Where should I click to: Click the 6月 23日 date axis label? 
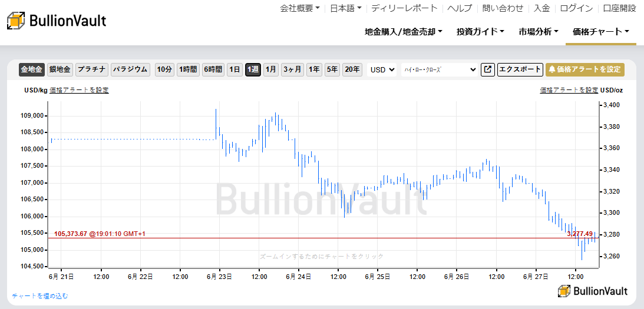219,277
